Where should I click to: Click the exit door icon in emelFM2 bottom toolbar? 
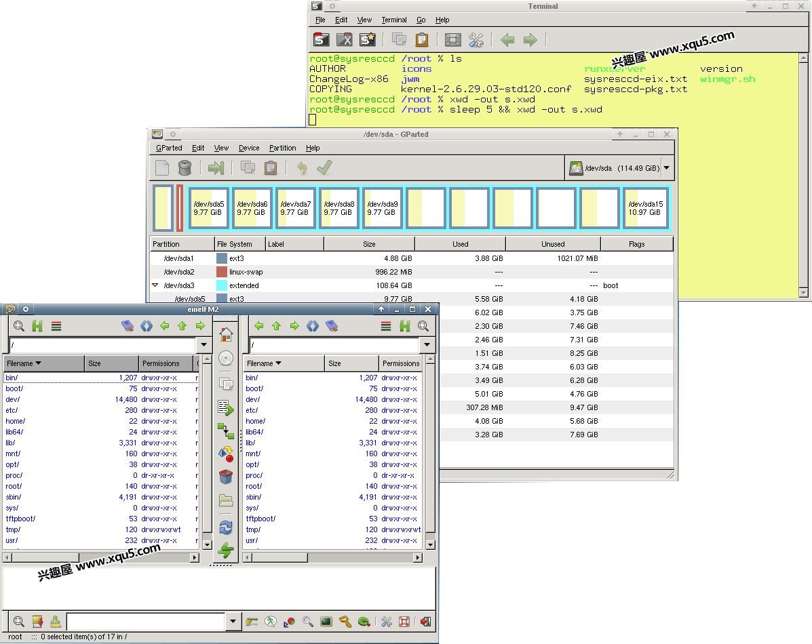pos(426,621)
